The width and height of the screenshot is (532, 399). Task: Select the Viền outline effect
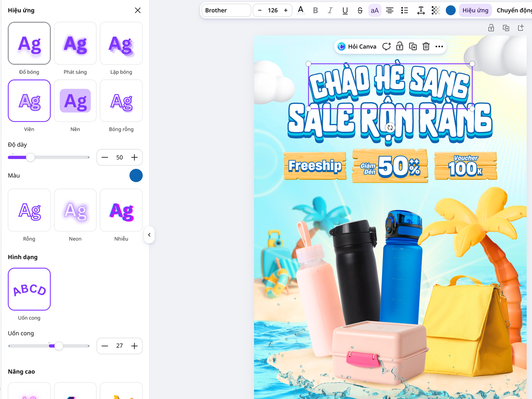29,100
